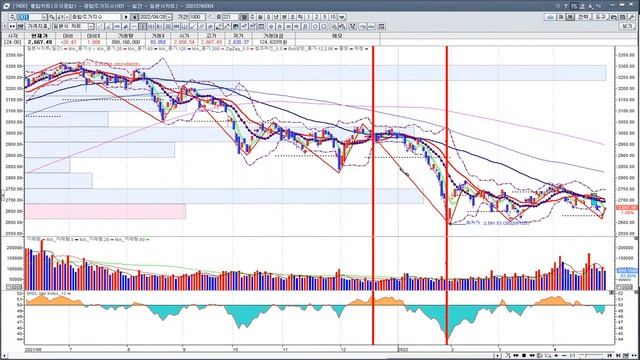Viewport: 640px width, 360px height.
Task: Click the up-down arrow icon left of the drawing toolbar
Action: 4,26
